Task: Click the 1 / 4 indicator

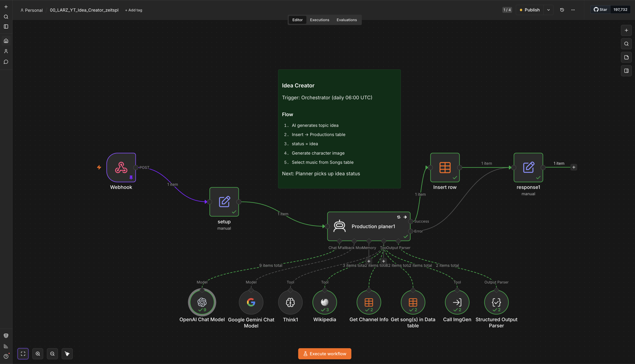Action: (x=507, y=10)
